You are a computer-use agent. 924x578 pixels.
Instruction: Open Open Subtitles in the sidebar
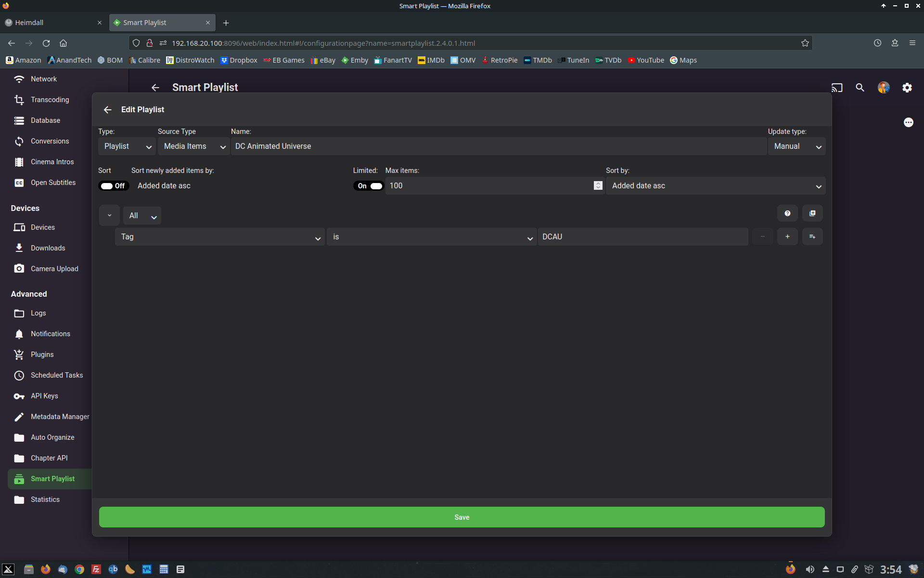click(x=53, y=183)
